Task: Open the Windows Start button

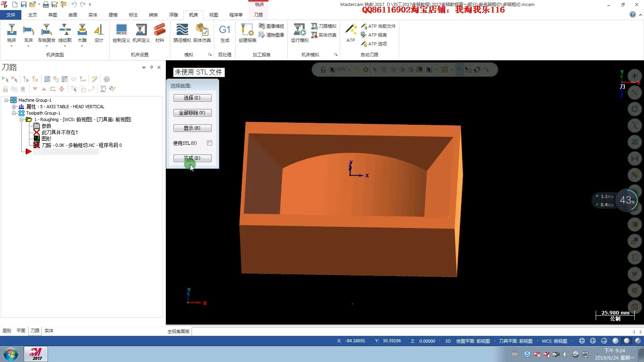Action: pyautogui.click(x=11, y=354)
